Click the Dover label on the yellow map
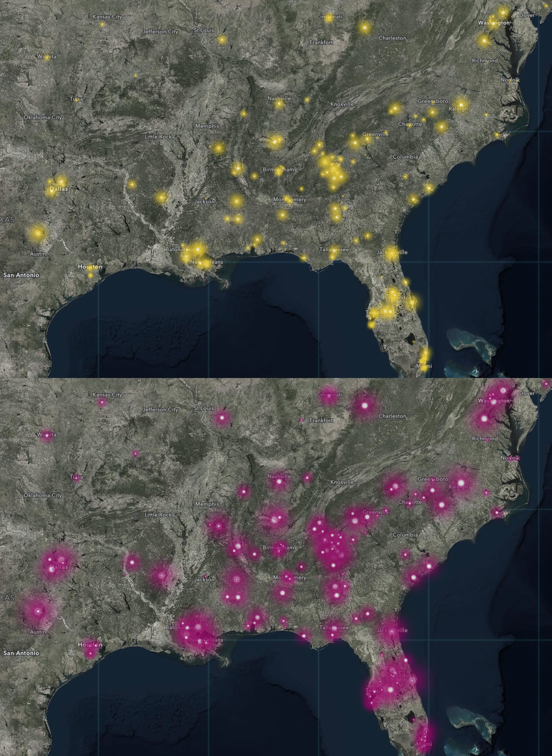Viewport: 552px width, 756px height. coord(527,15)
